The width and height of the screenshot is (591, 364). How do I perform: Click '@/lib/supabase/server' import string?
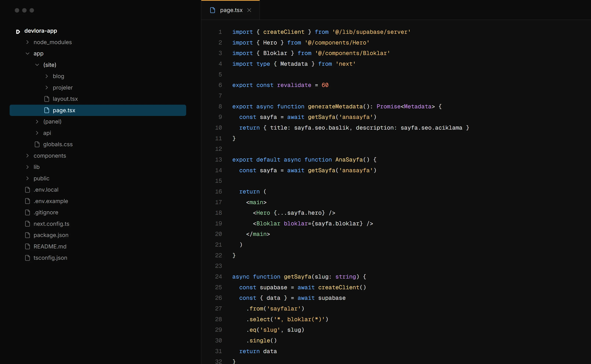371,32
